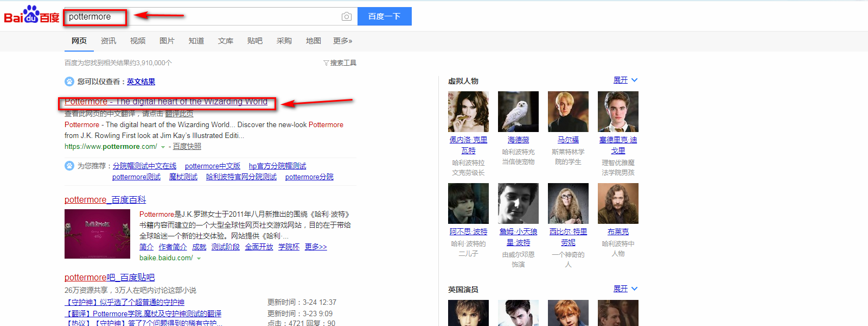Click 塞德里克·迪戈里 character portrait
This screenshot has height=326, width=868.
(x=618, y=111)
